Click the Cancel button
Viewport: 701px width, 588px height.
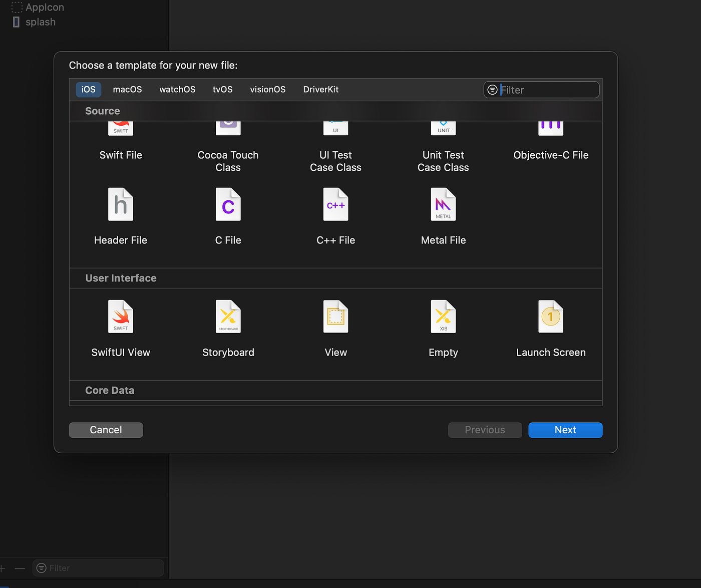(x=106, y=430)
